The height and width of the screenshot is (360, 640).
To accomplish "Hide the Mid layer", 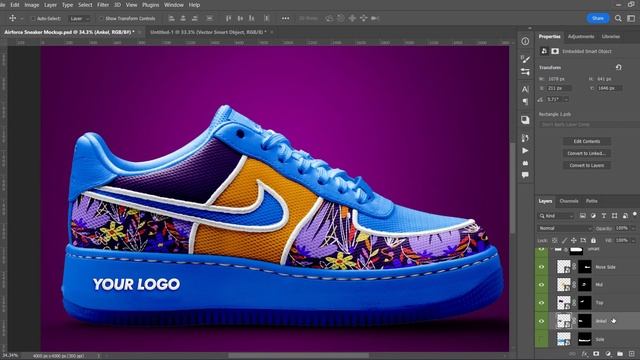I will click(542, 285).
